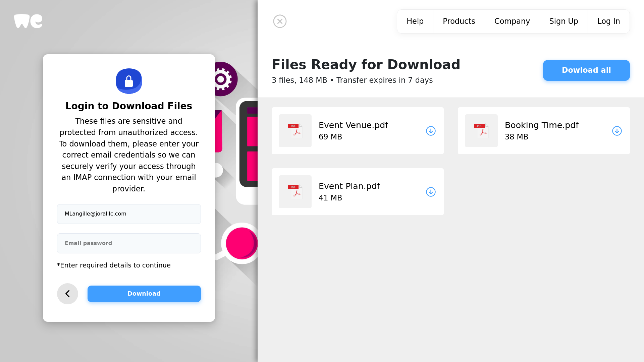644x362 pixels.
Task: Click the Event Venue PDF thumbnail
Action: tap(295, 131)
